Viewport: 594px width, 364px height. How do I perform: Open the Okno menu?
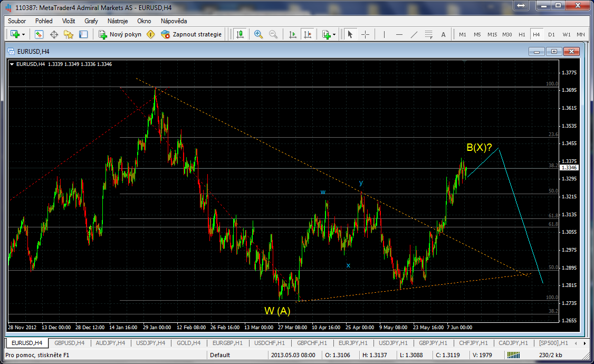(x=144, y=21)
